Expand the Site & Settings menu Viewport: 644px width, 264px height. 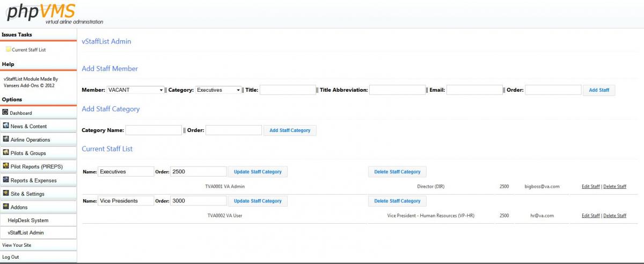38,194
